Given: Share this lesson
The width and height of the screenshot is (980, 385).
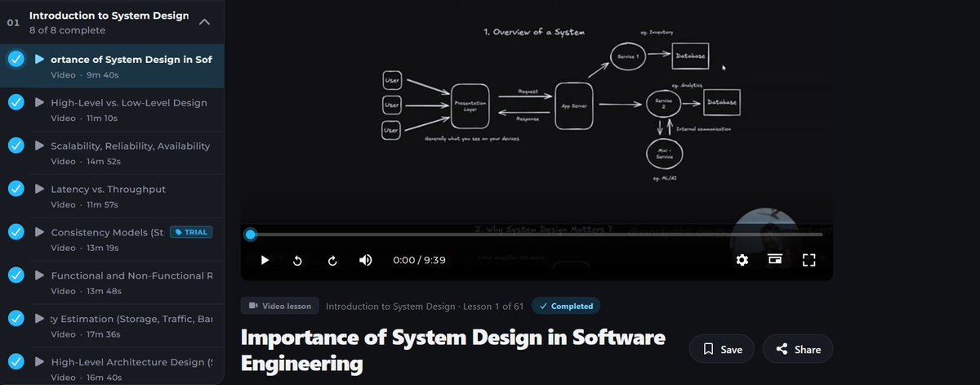Looking at the screenshot, I should point(798,349).
